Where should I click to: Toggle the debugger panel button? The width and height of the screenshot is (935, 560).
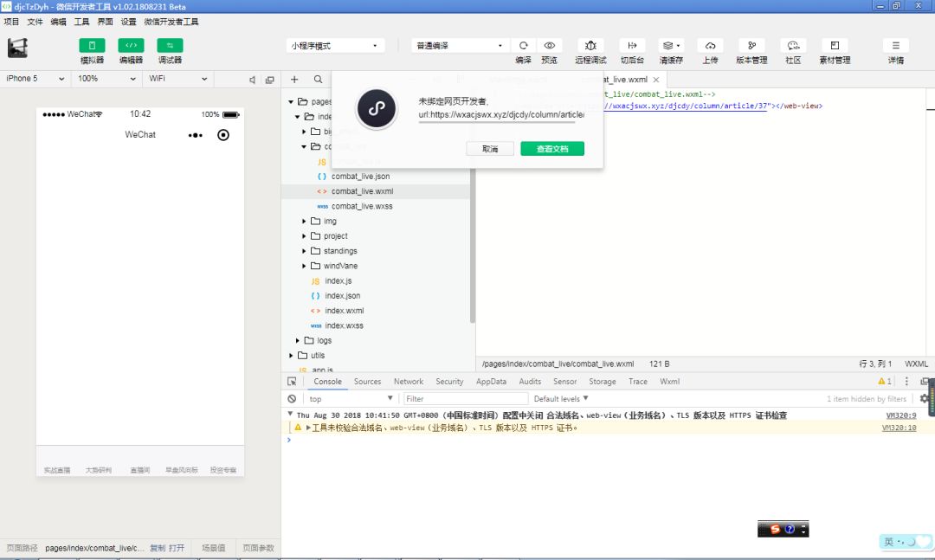[x=170, y=45]
